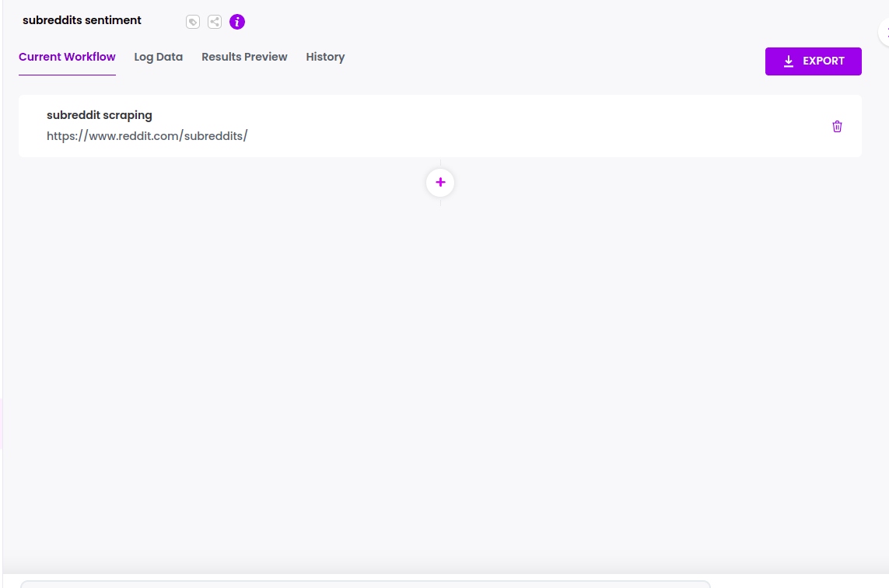The height and width of the screenshot is (588, 889).
Task: Expand the panel partially hidden at the right
Action: [x=885, y=33]
